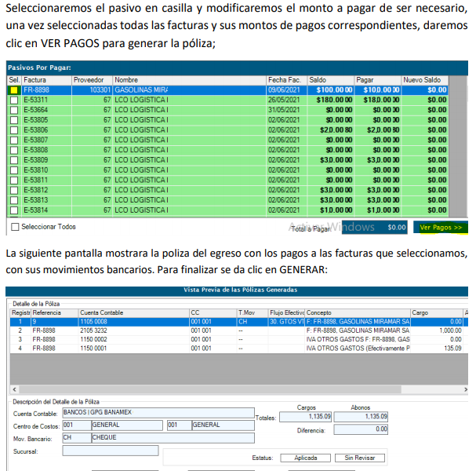The height and width of the screenshot is (471, 476).
Task: Click the Mov. Bancario CH code field
Action: tap(77, 437)
